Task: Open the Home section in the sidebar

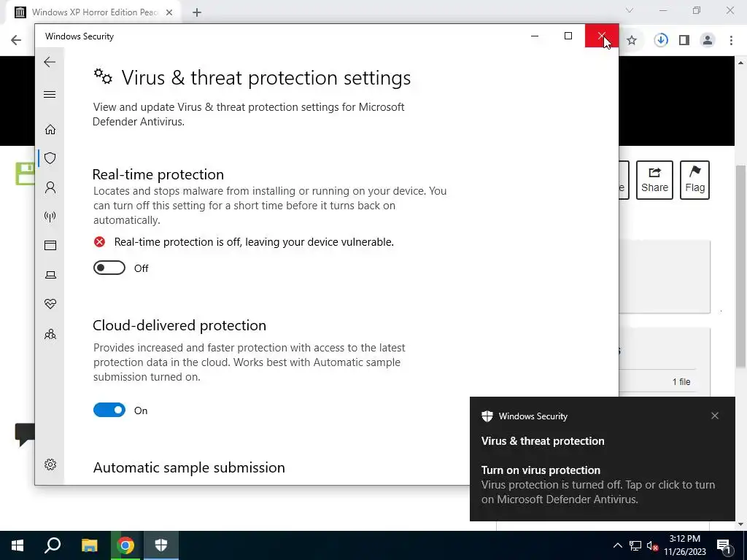Action: [50, 130]
